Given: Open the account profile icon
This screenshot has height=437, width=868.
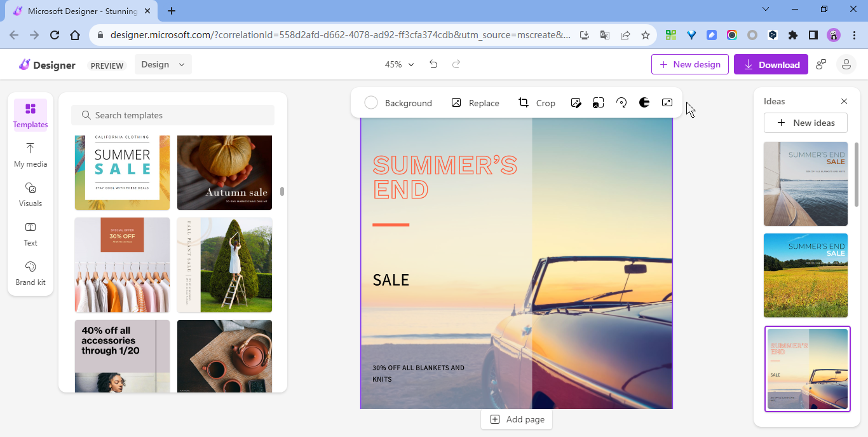Looking at the screenshot, I should [846, 64].
